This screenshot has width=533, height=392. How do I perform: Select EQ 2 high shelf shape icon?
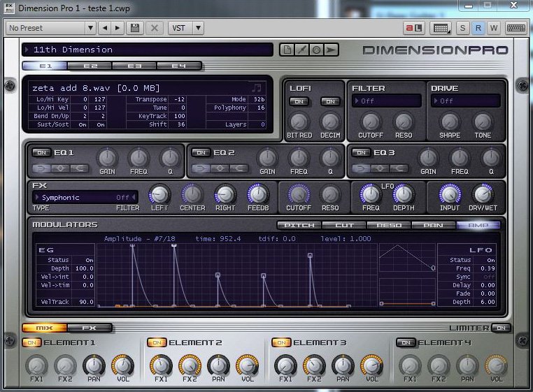click(x=239, y=168)
